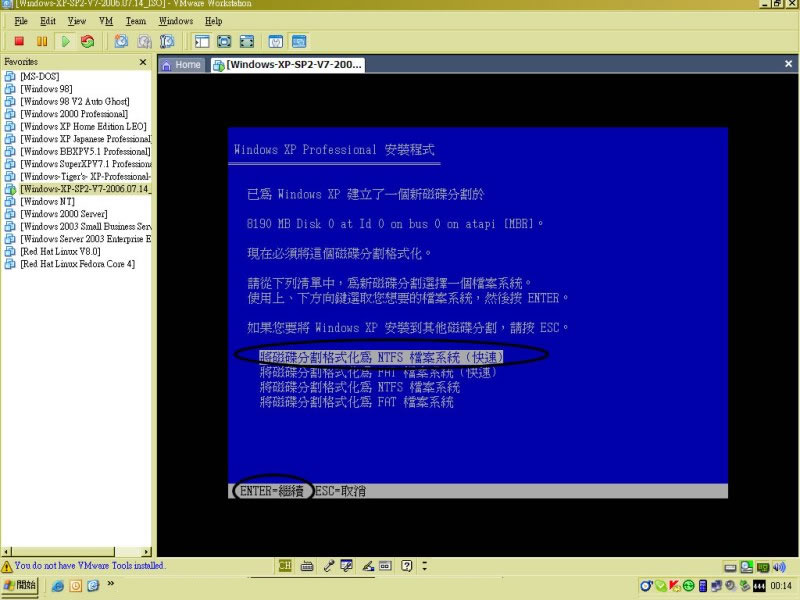Viewport: 800px width, 600px height.
Task: Select the last option, FAT without 快速
Action: click(357, 402)
